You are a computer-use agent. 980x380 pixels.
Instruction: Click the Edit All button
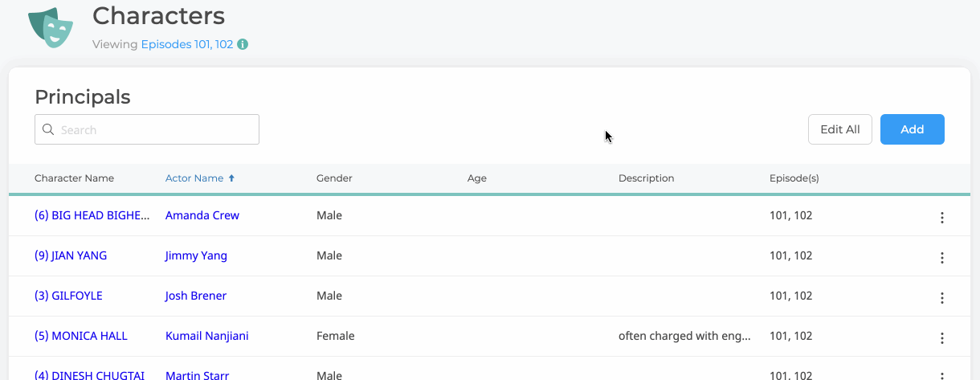click(x=840, y=129)
